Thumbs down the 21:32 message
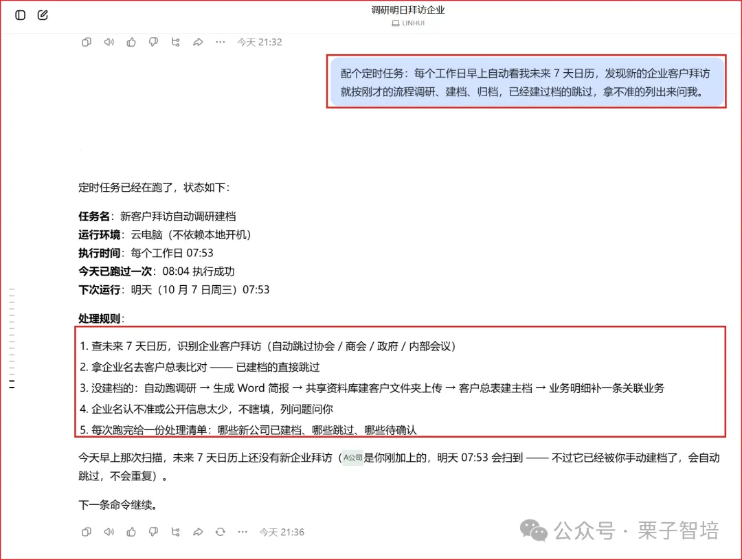 coord(153,42)
